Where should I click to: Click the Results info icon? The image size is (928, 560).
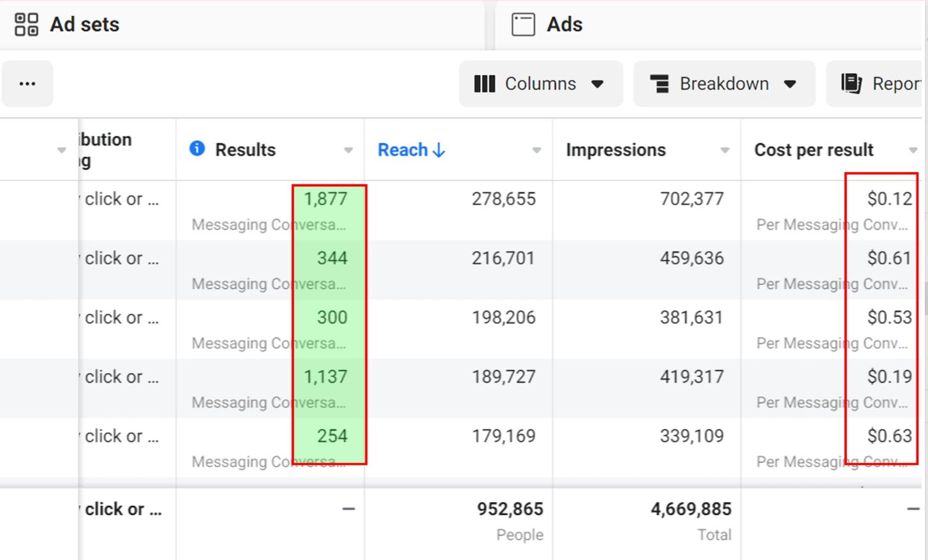[x=197, y=149]
